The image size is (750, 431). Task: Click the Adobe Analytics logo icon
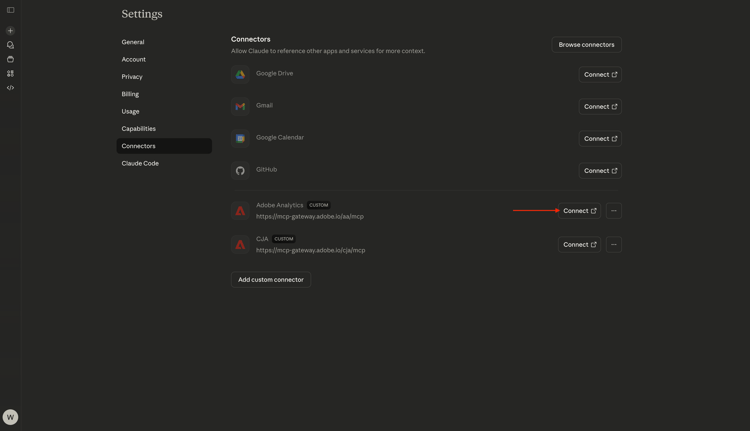[x=240, y=211]
